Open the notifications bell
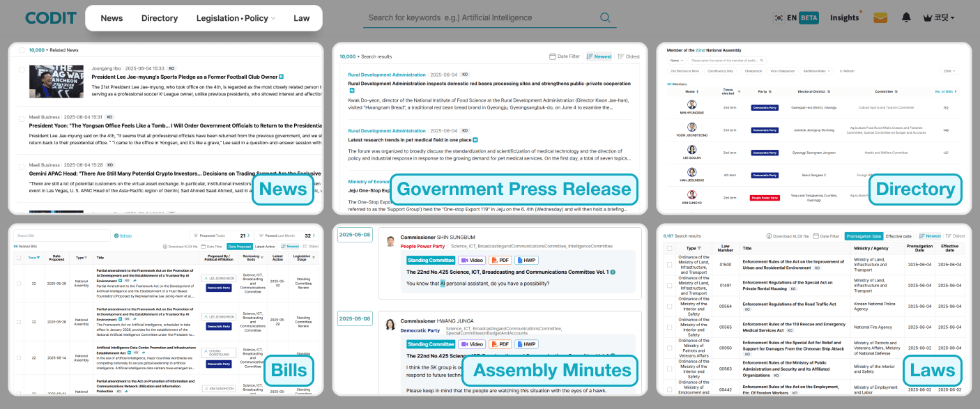Viewport: 980px width, 409px height. pos(906,17)
